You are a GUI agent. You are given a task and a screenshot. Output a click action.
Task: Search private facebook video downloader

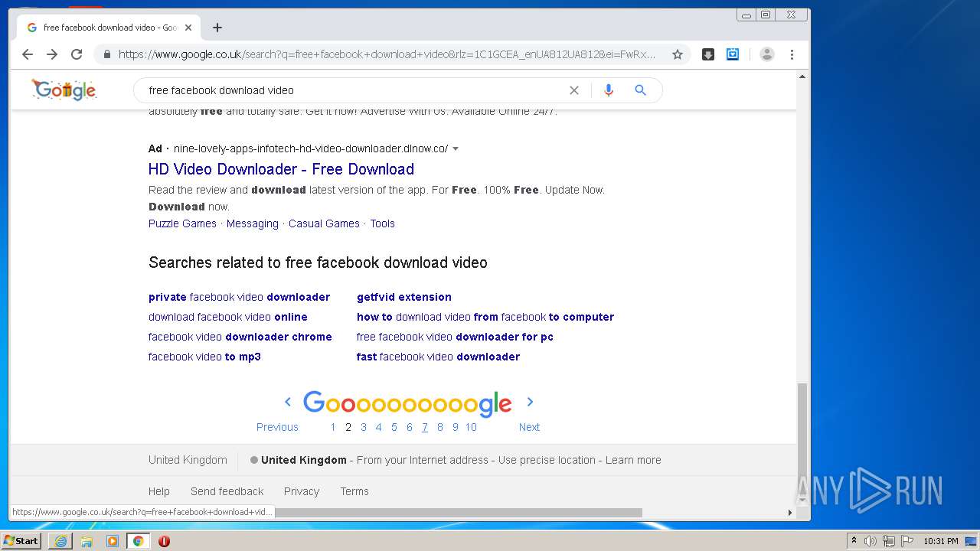[239, 297]
